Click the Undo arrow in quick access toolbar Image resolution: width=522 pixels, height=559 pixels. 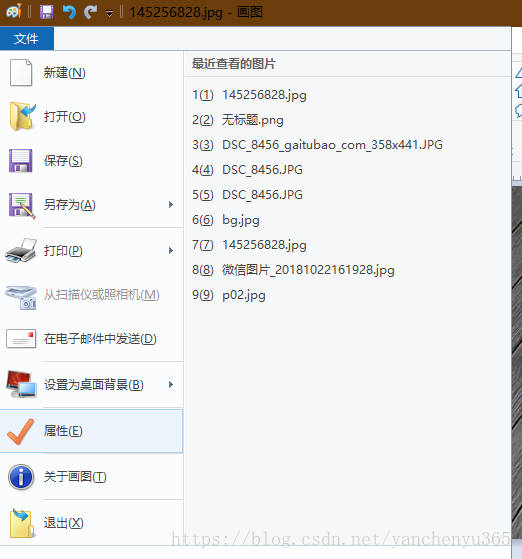69,12
